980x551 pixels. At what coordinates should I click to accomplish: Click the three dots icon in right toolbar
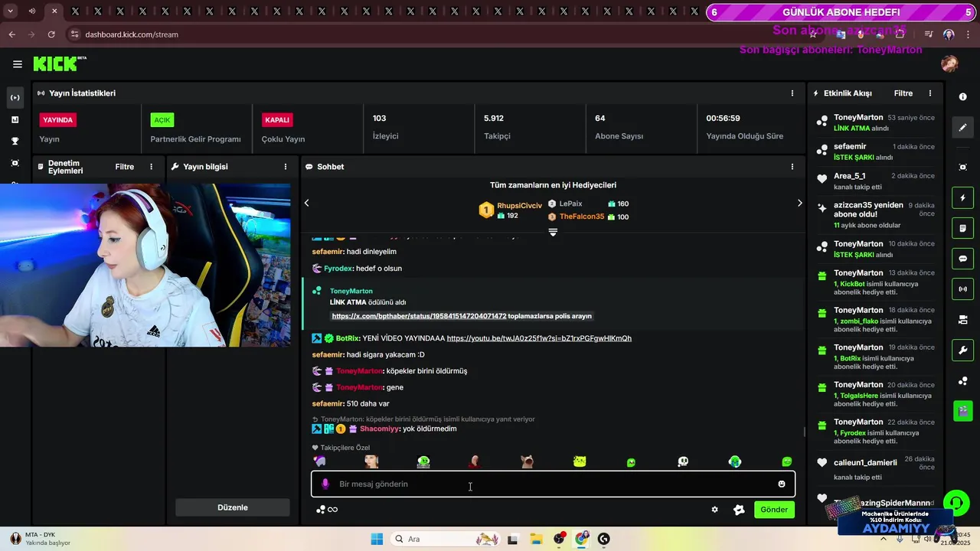tap(963, 381)
